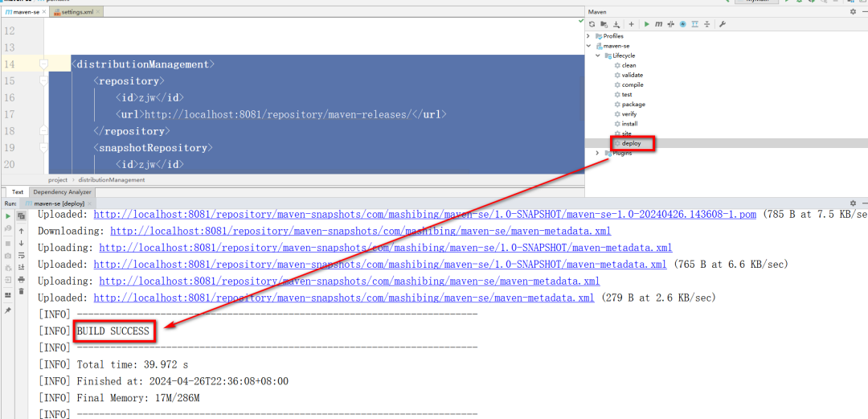Fold distributionManagement tag at line 14
The image size is (868, 419).
pyautogui.click(x=43, y=64)
